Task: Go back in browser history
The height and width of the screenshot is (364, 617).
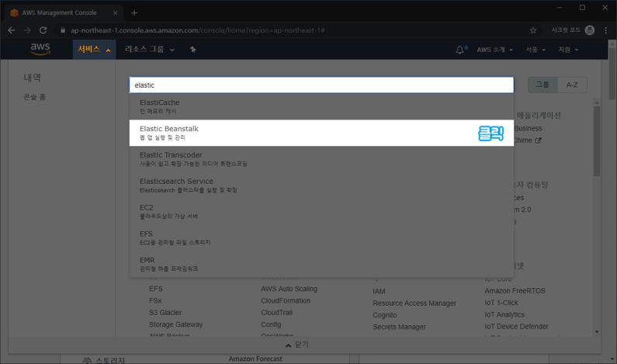Action: [x=12, y=30]
